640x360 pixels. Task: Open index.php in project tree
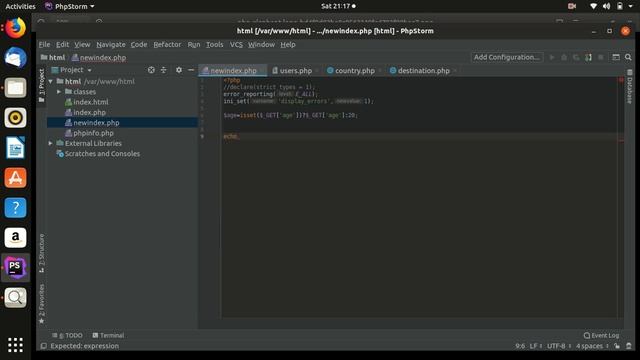pos(89,112)
